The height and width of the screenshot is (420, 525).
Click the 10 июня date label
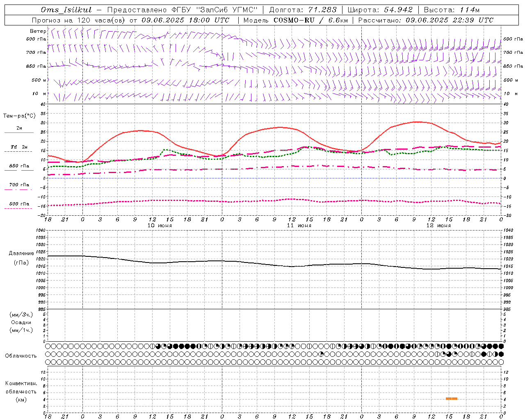point(160,226)
